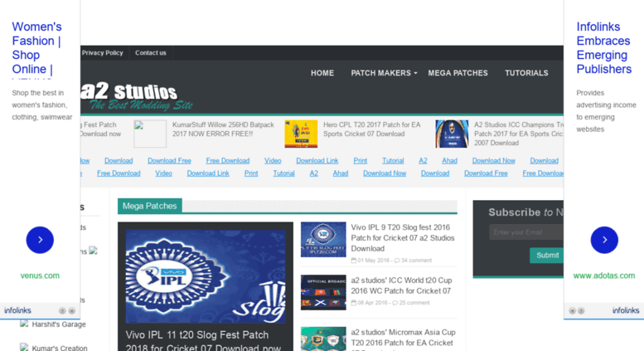
Task: Click the A2 link in second ad row
Action: [314, 173]
